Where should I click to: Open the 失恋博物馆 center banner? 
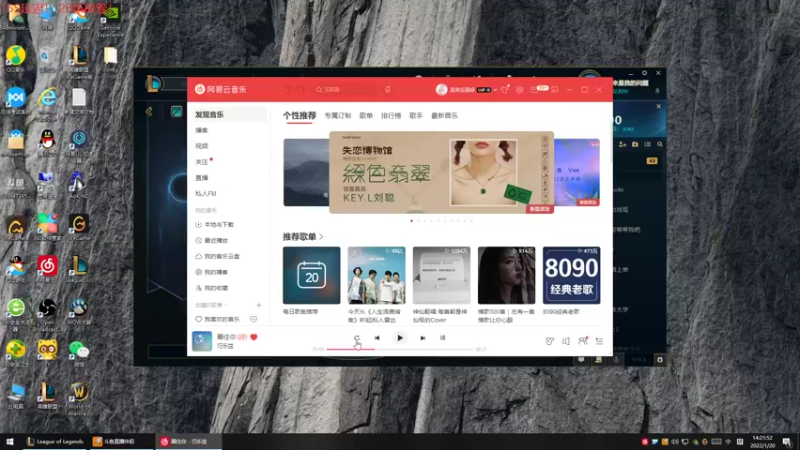tap(441, 172)
